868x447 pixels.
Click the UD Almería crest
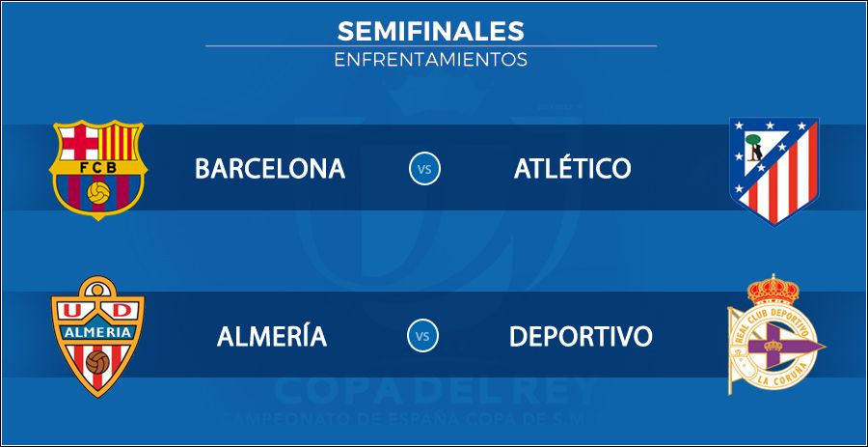pyautogui.click(x=97, y=337)
